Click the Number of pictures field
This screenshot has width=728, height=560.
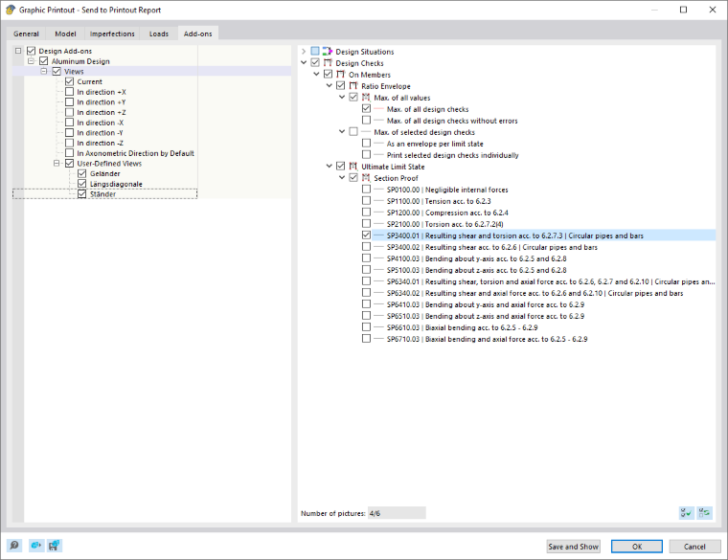click(x=397, y=513)
